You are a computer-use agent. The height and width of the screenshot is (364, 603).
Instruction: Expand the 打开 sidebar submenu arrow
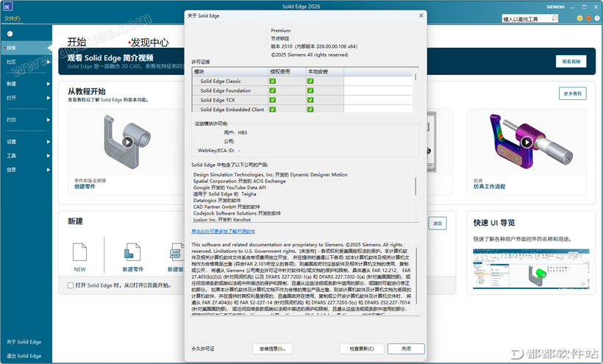[x=49, y=98]
